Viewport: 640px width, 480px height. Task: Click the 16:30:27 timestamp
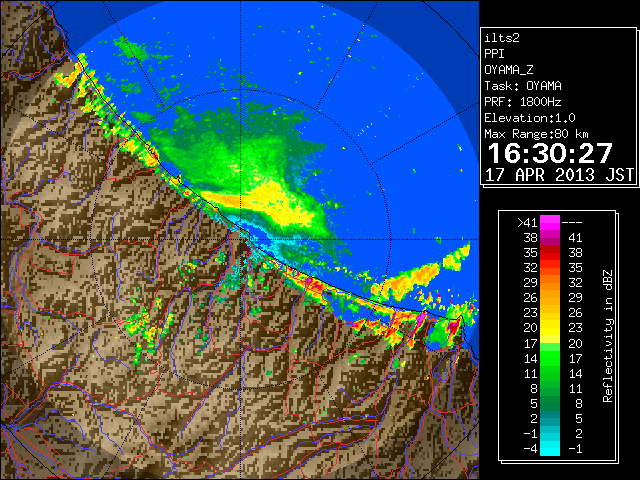click(x=550, y=153)
